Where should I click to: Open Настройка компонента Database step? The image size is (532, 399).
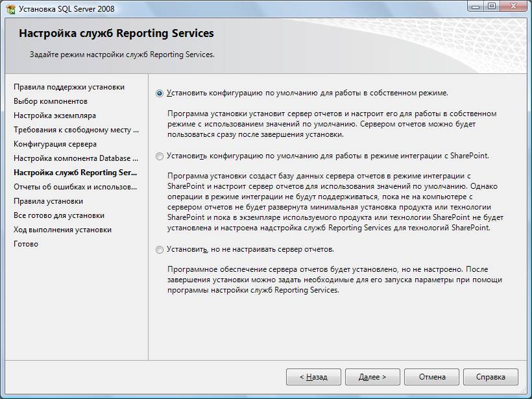(76, 158)
